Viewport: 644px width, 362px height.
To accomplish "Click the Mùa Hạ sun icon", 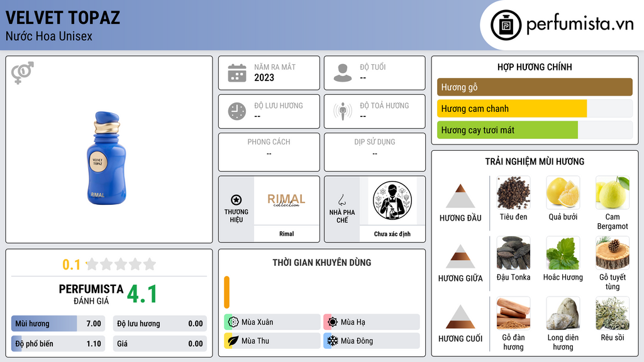I will pos(333,322).
